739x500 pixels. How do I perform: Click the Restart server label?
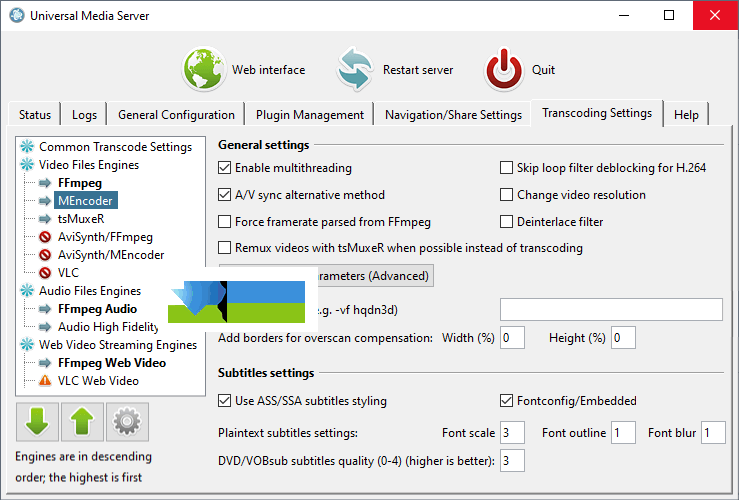(418, 70)
